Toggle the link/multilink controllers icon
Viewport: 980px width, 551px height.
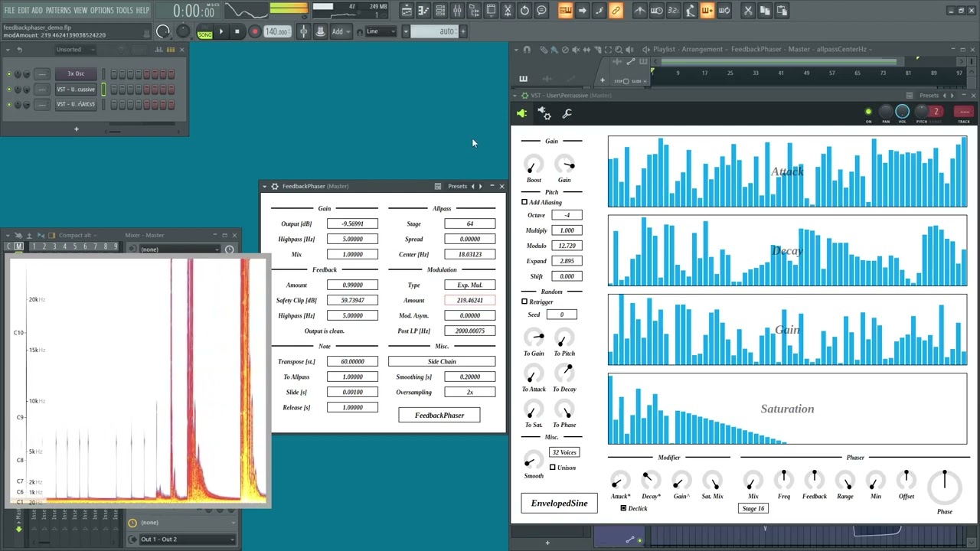[616, 11]
